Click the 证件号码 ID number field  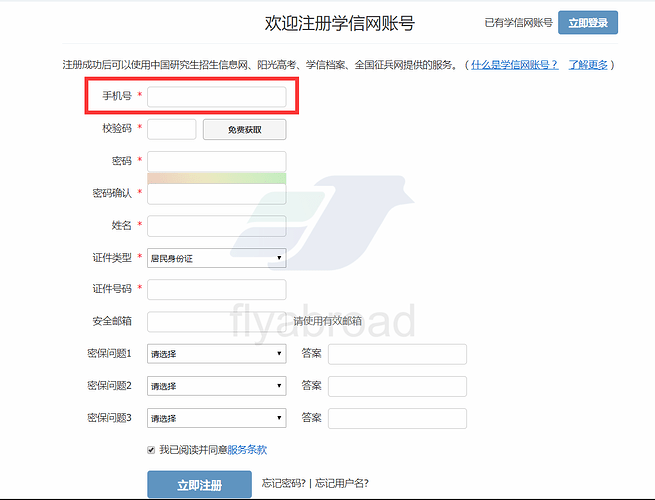point(217,290)
